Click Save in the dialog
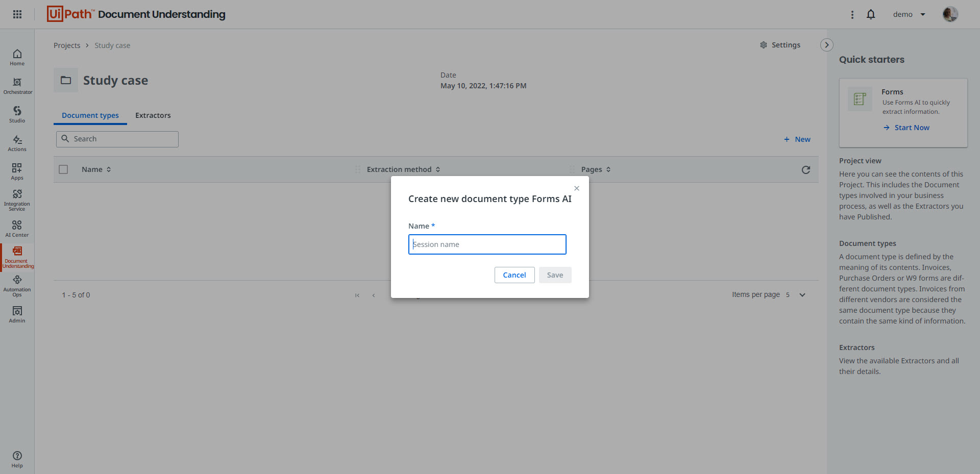This screenshot has width=980, height=474. 555,275
